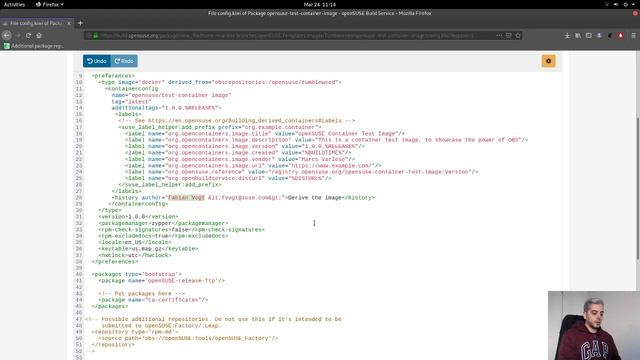Toggle the sidebar view icon
640x360 pixels.
(x=589, y=36)
